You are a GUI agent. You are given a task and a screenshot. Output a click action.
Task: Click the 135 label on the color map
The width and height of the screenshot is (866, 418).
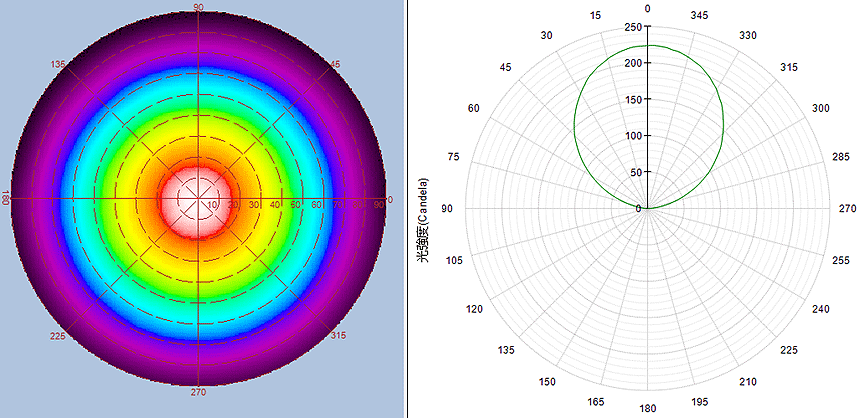click(58, 64)
